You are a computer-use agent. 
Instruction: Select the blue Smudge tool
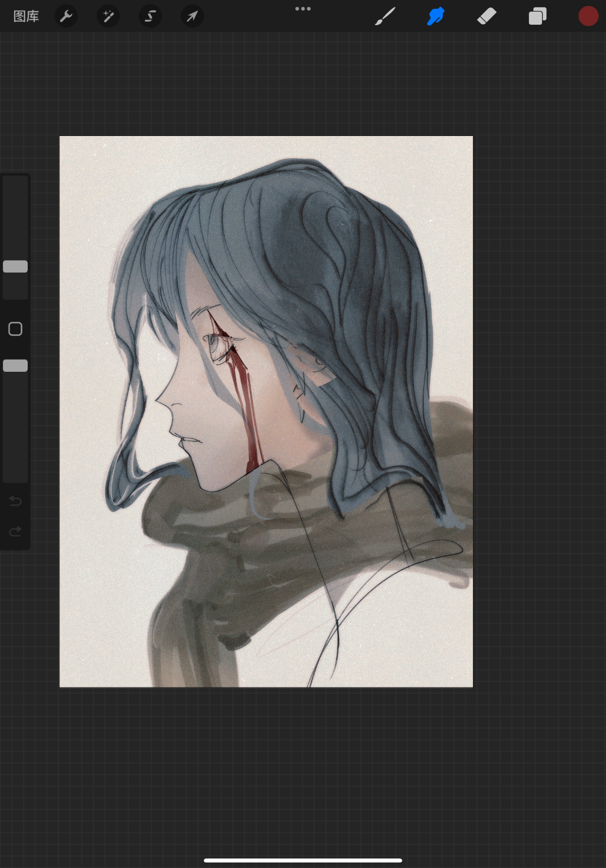pos(436,16)
